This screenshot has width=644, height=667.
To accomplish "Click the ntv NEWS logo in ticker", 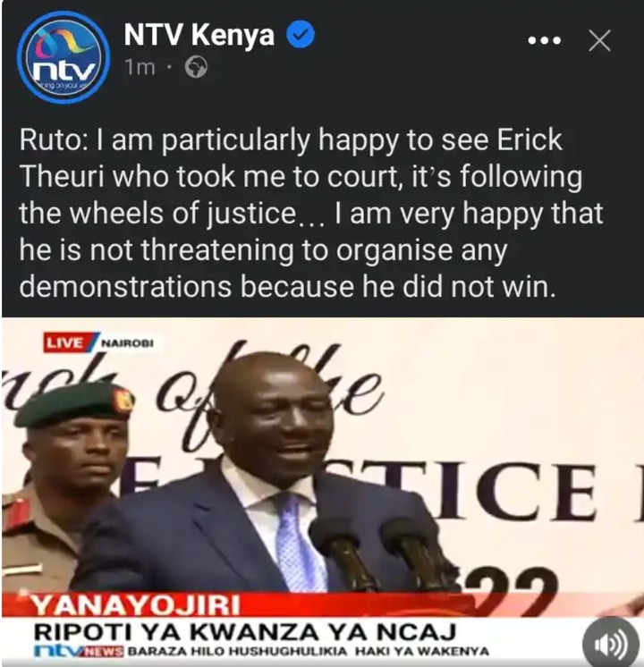I will [80, 651].
